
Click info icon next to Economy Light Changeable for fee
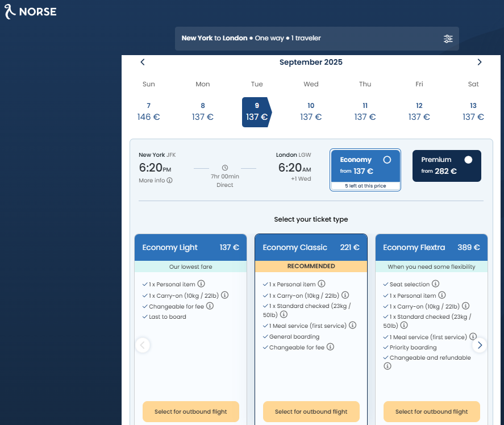[210, 306]
